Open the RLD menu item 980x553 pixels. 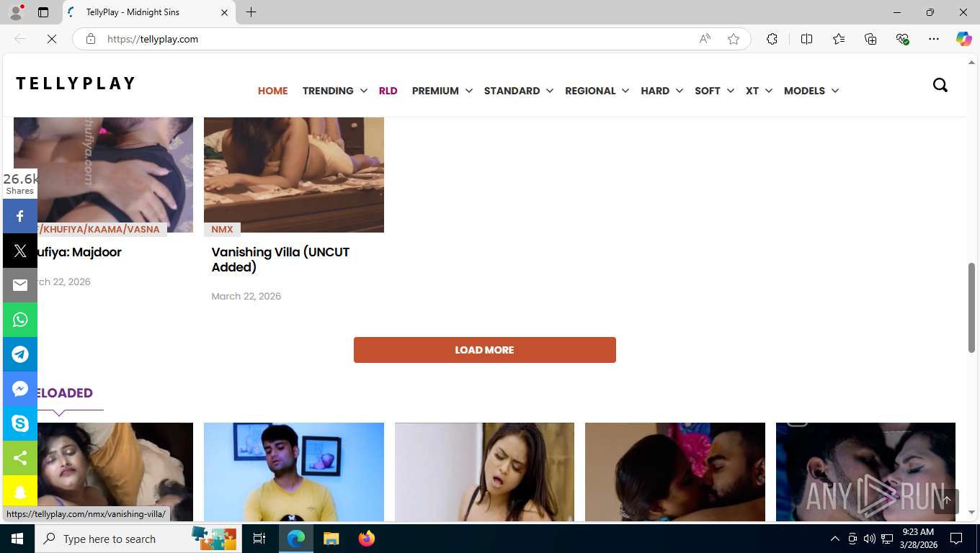(x=388, y=91)
